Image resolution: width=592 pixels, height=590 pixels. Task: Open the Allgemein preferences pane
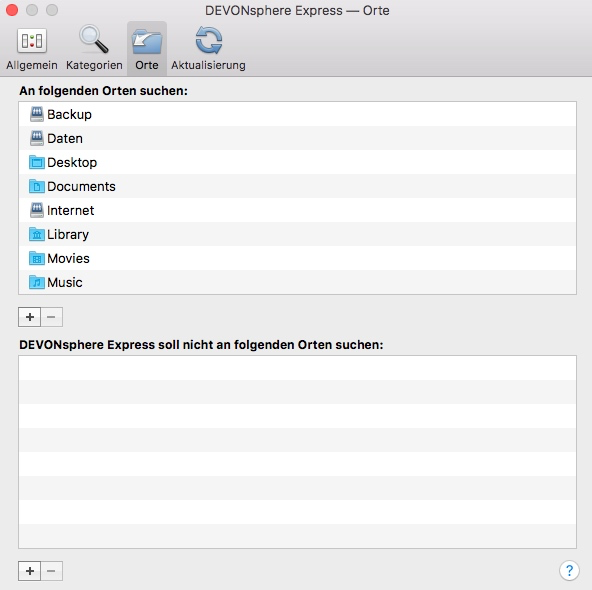[x=32, y=49]
